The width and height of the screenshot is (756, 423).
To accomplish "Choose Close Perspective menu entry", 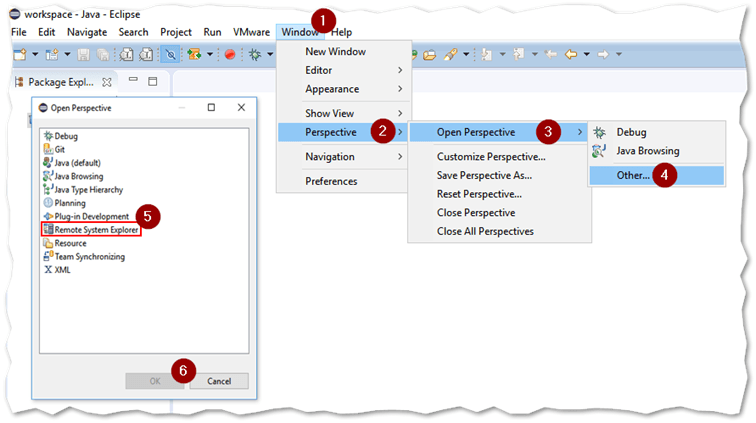I will tap(500, 213).
